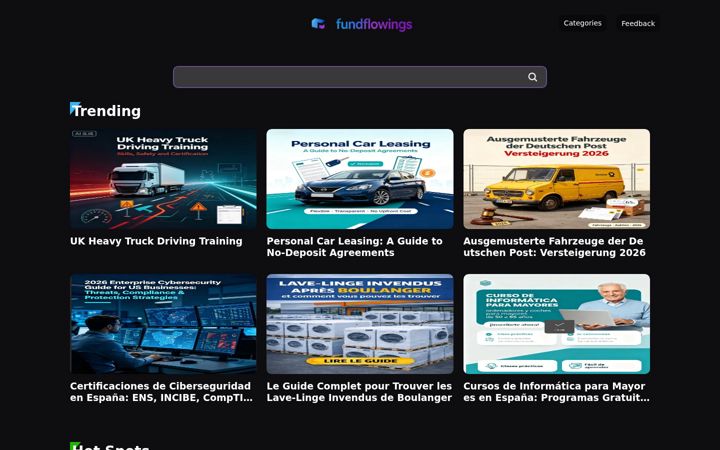Click the search magnifier icon
This screenshot has height=450, width=720.
[x=532, y=77]
